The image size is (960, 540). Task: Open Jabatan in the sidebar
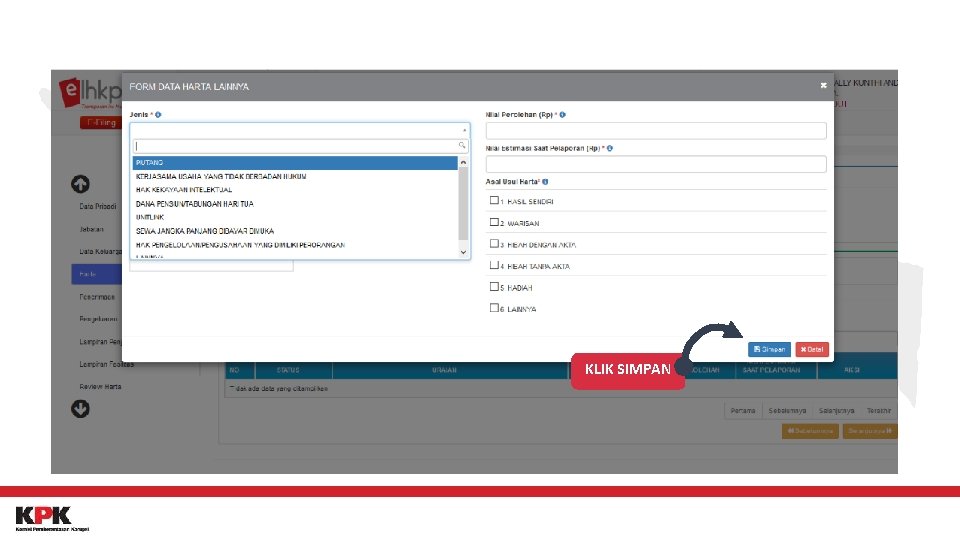point(91,230)
